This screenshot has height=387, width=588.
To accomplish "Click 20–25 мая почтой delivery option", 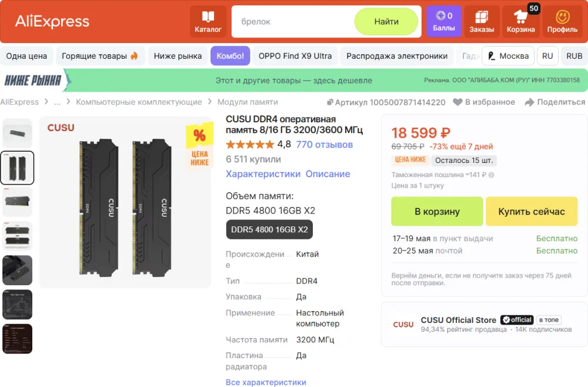I will pyautogui.click(x=427, y=251).
